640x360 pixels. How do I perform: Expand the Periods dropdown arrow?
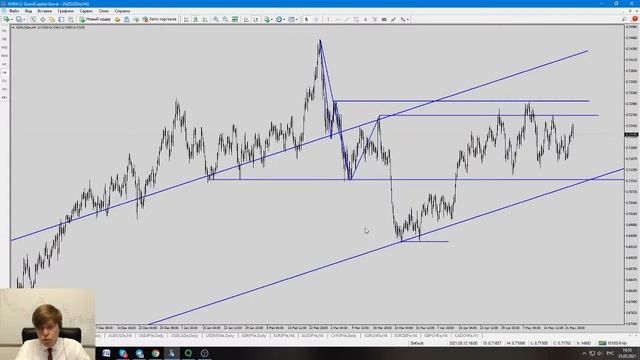tap(284, 19)
